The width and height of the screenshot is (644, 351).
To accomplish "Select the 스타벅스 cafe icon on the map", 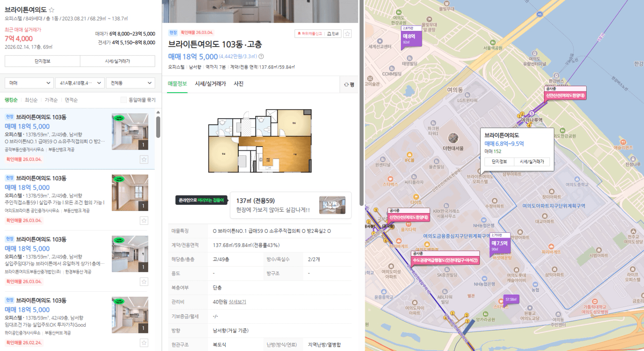I will point(390,179).
